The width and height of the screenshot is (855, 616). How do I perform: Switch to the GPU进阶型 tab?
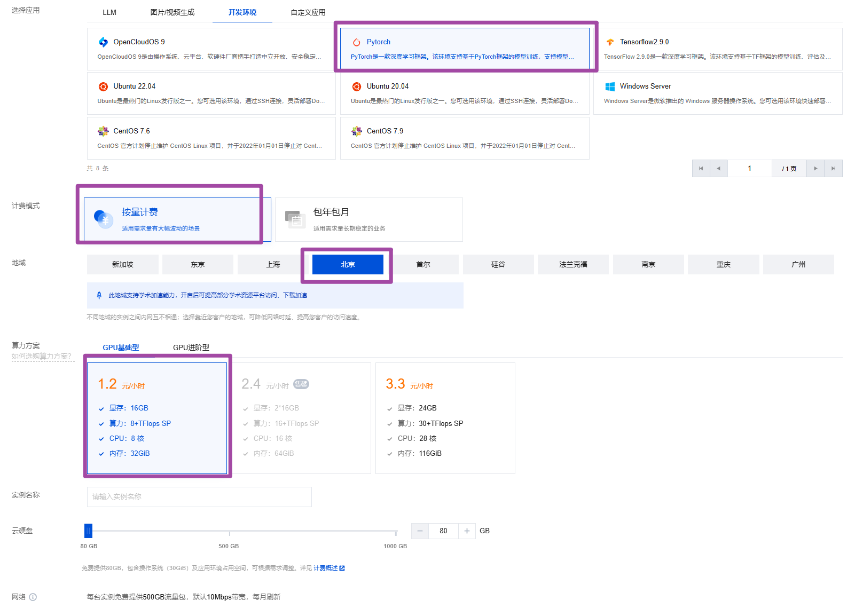tap(191, 348)
